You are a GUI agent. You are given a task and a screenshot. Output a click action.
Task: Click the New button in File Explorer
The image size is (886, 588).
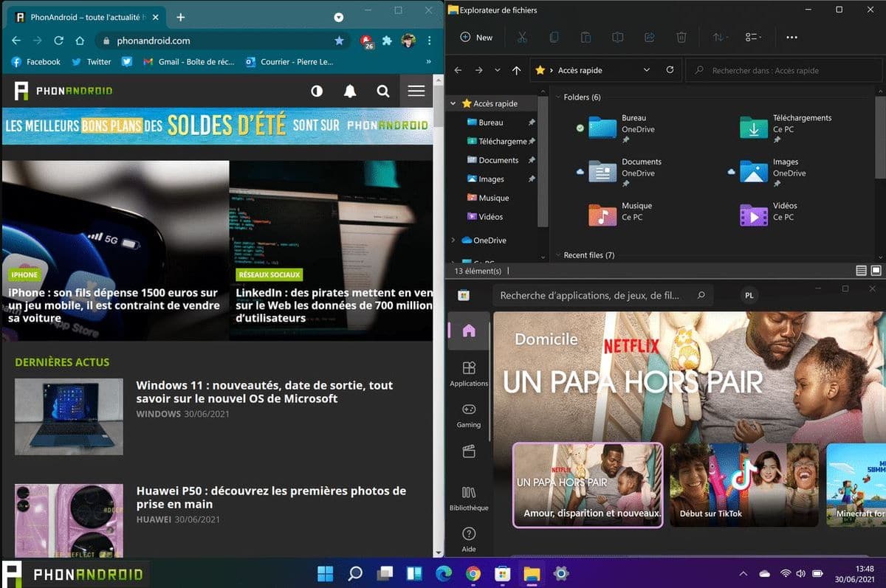coord(475,37)
